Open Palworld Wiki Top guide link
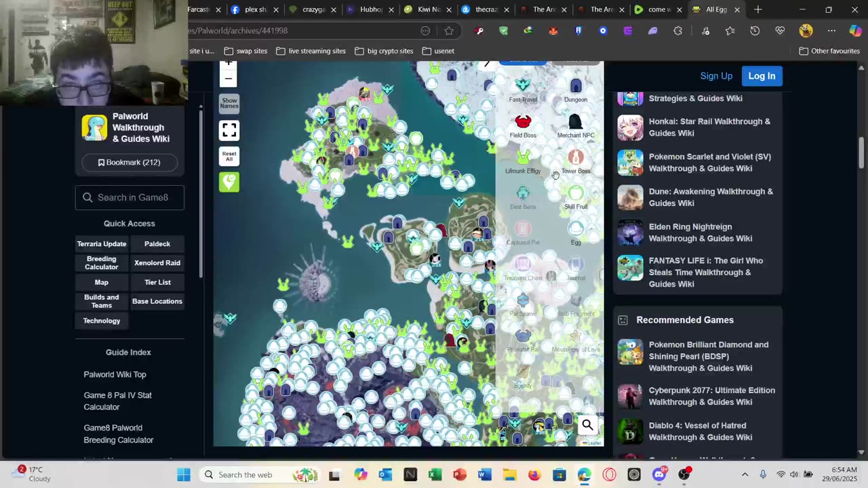 (x=115, y=374)
